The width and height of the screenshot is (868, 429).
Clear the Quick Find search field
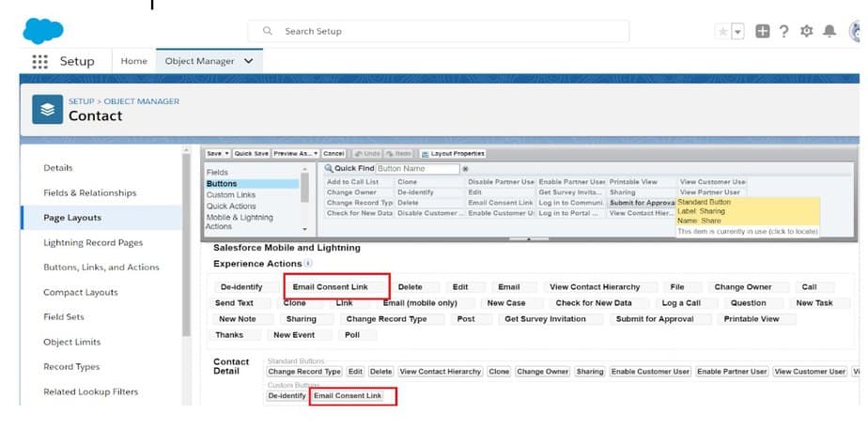[x=465, y=169]
